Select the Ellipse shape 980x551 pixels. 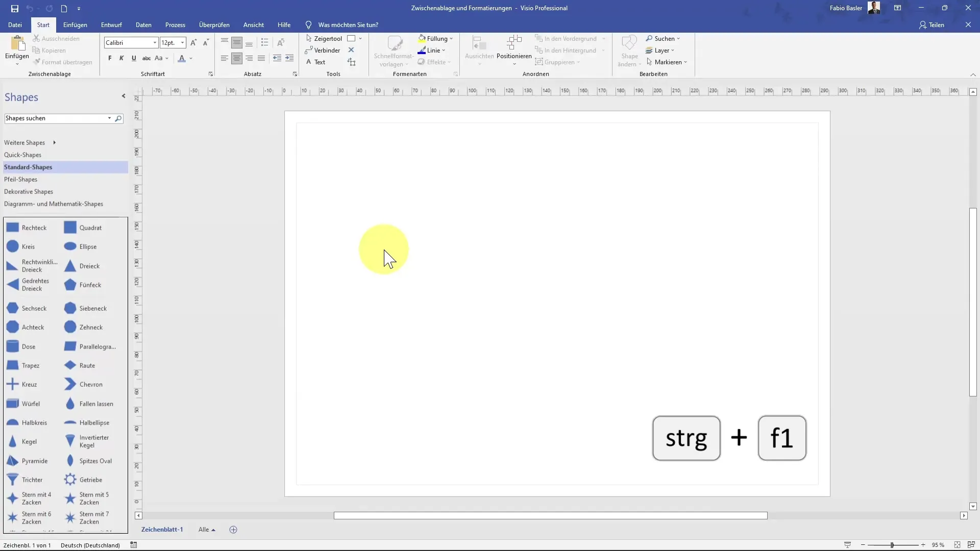tap(81, 246)
